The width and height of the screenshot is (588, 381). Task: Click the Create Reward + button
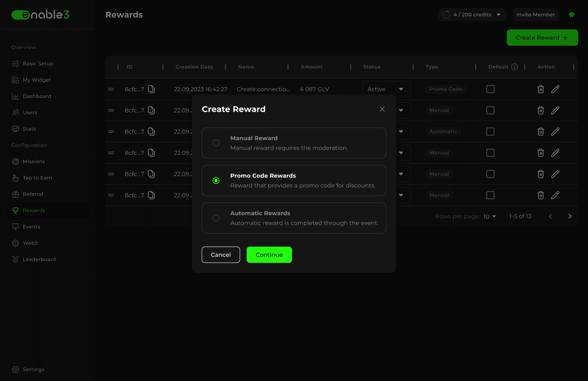click(542, 38)
